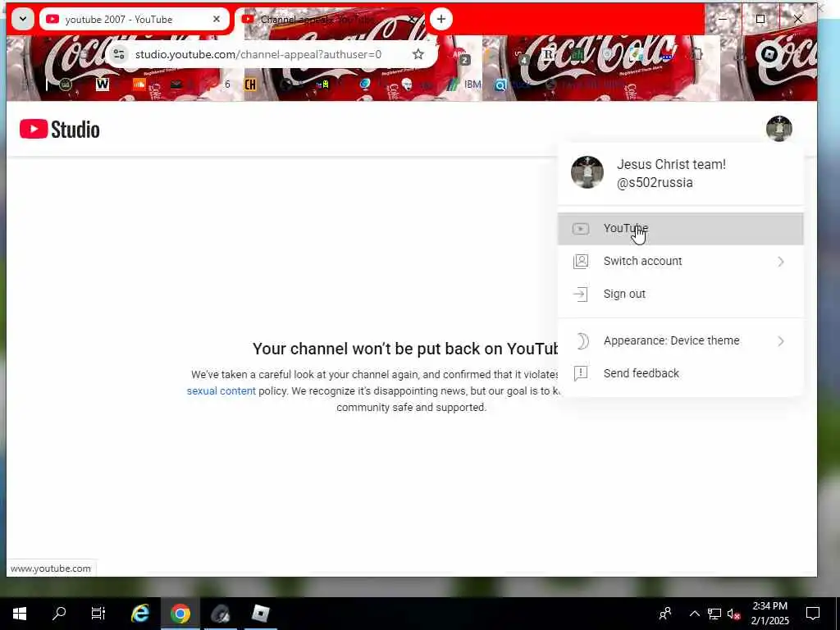The image size is (840, 630).
Task: Expand the Appearance chevron arrow
Action: [781, 340]
